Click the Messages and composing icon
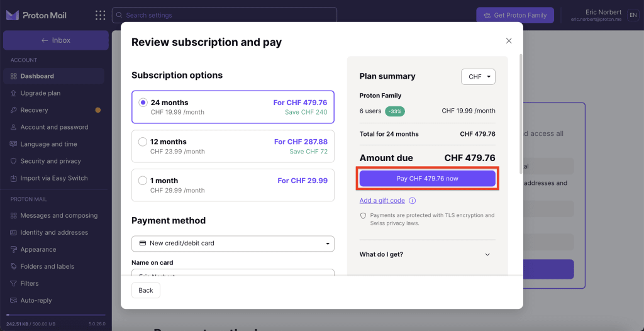This screenshot has width=644, height=331. (13, 215)
